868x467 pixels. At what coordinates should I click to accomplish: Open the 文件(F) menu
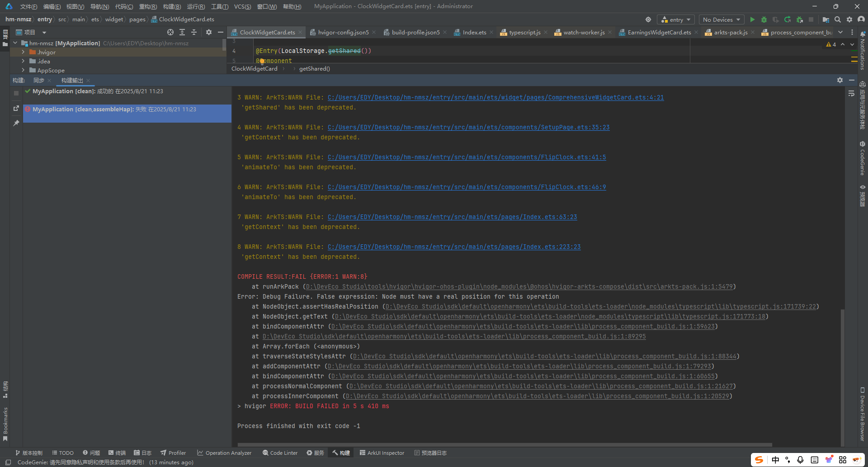pyautogui.click(x=28, y=6)
